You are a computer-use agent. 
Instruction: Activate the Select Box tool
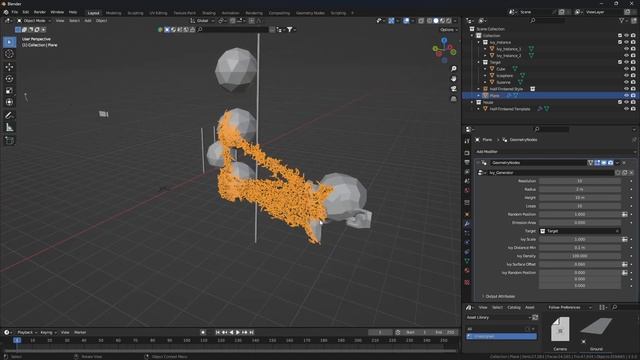9,42
